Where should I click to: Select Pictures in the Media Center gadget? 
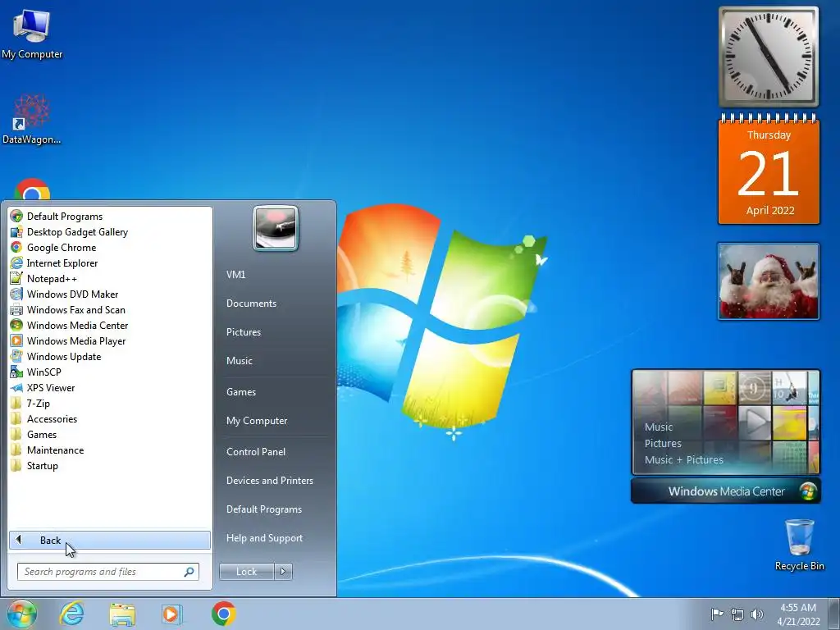point(663,444)
